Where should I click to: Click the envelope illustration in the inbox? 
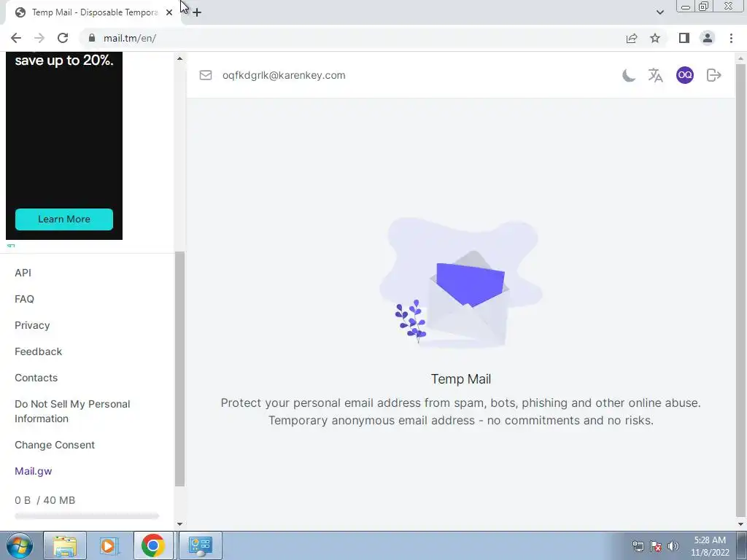[461, 284]
